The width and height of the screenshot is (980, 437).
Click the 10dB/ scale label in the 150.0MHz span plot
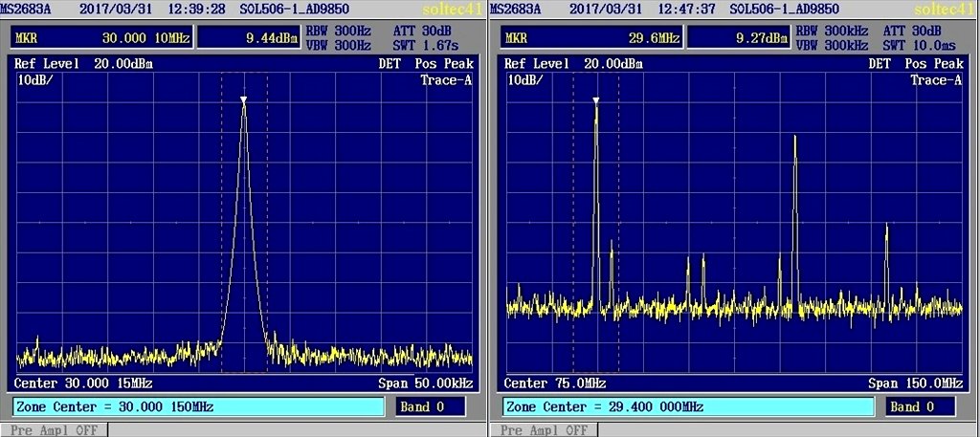click(525, 80)
